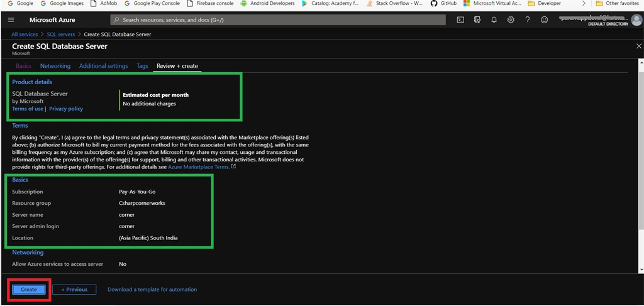Screen dimensions: 644x306
Task: Open the Google bookmark
Action: [21, 3]
